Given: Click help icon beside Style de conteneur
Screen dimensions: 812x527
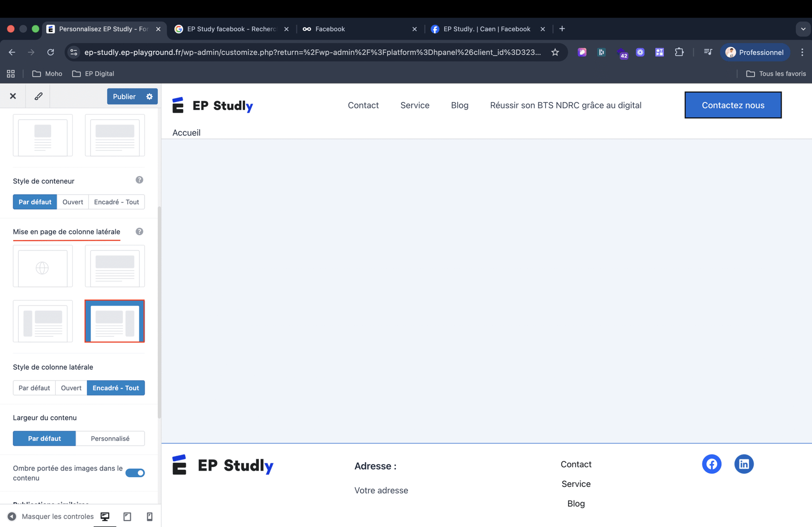Looking at the screenshot, I should point(139,180).
